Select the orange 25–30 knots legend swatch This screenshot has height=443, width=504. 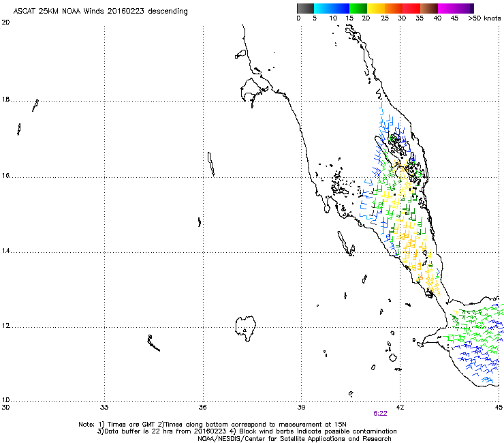click(x=394, y=8)
